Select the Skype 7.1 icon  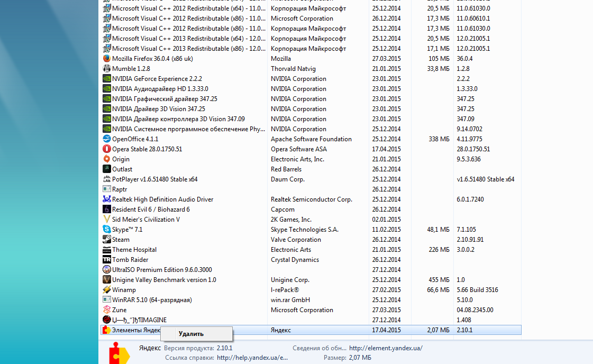click(107, 229)
